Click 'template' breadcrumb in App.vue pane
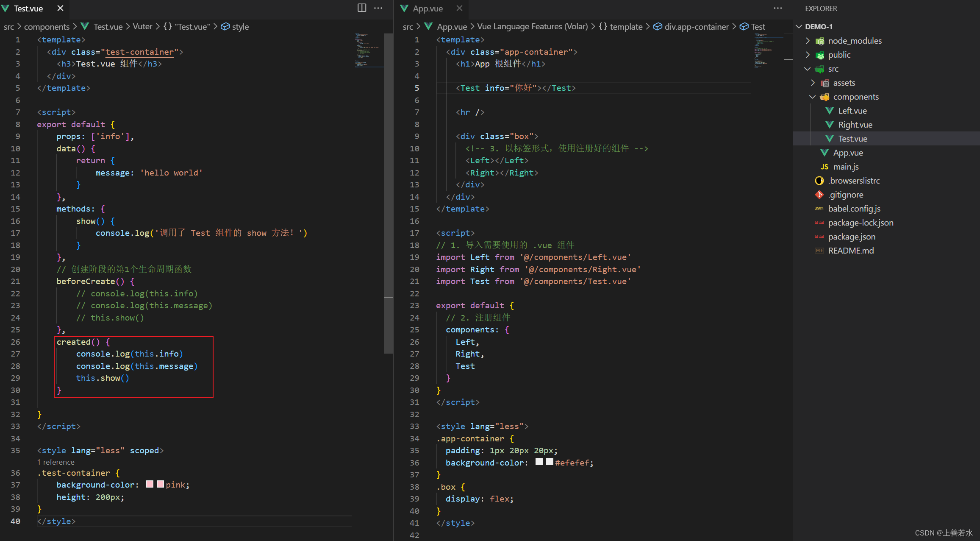Screen dimensions: 980x541 (x=626, y=27)
